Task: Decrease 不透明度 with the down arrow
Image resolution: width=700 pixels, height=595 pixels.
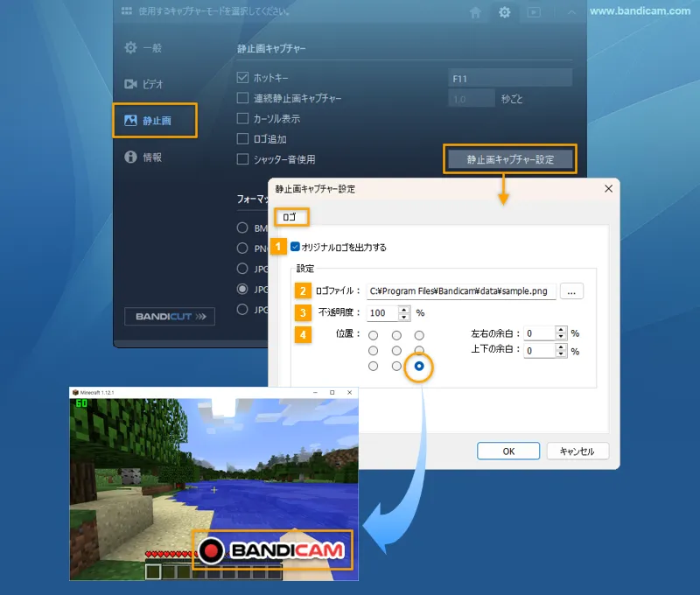Action: point(404,317)
